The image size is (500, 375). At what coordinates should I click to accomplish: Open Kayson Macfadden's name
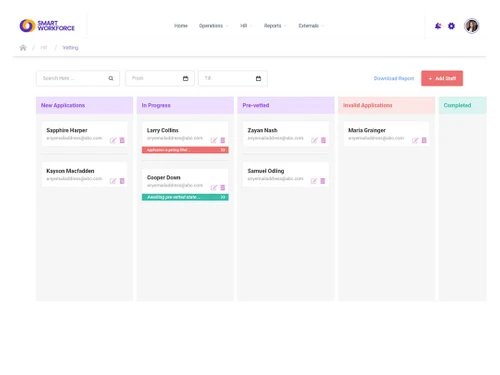pos(70,171)
